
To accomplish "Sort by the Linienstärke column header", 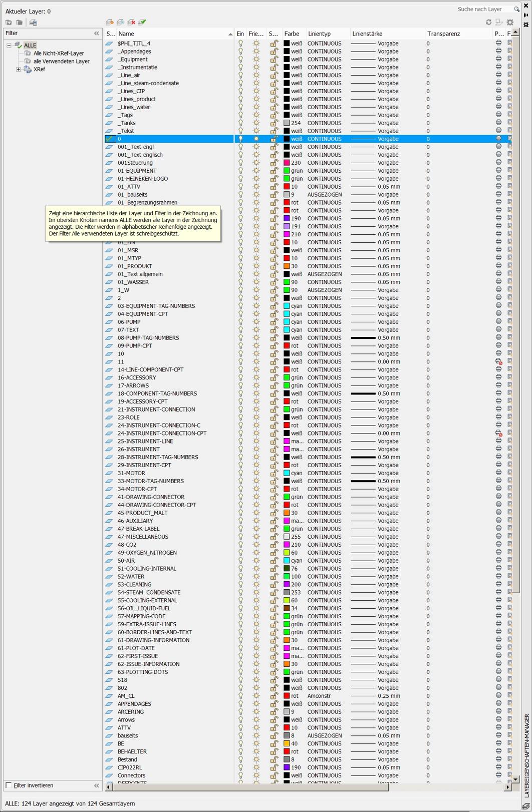I will pos(387,34).
